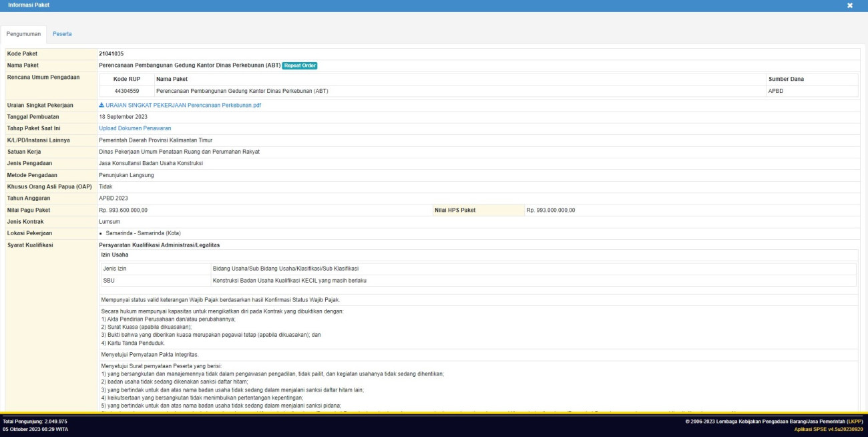Open the LKPP link in footer

[x=854, y=422]
